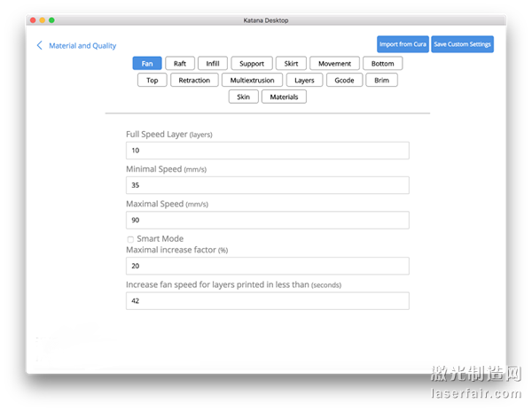Open the Materials tab

pyautogui.click(x=284, y=97)
